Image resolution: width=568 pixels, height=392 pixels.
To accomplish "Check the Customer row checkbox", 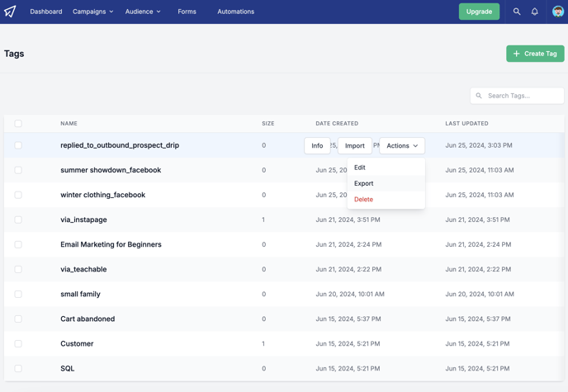I will click(18, 343).
